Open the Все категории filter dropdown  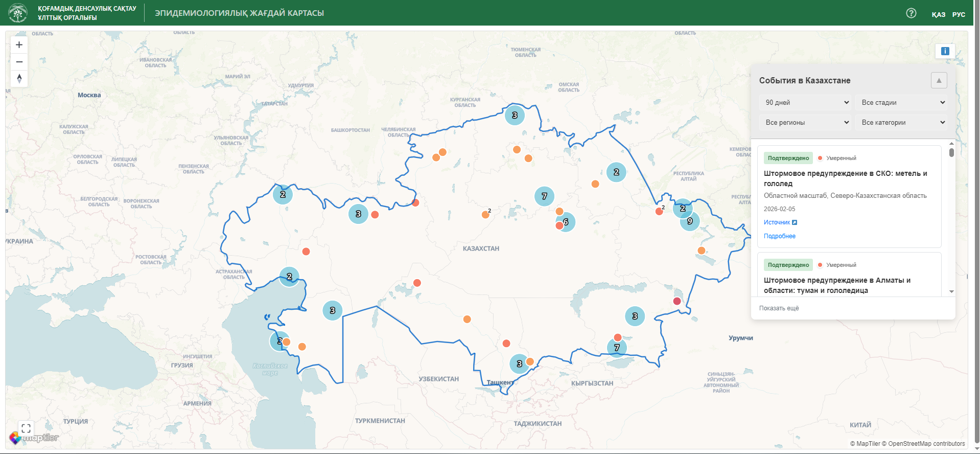[902, 123]
